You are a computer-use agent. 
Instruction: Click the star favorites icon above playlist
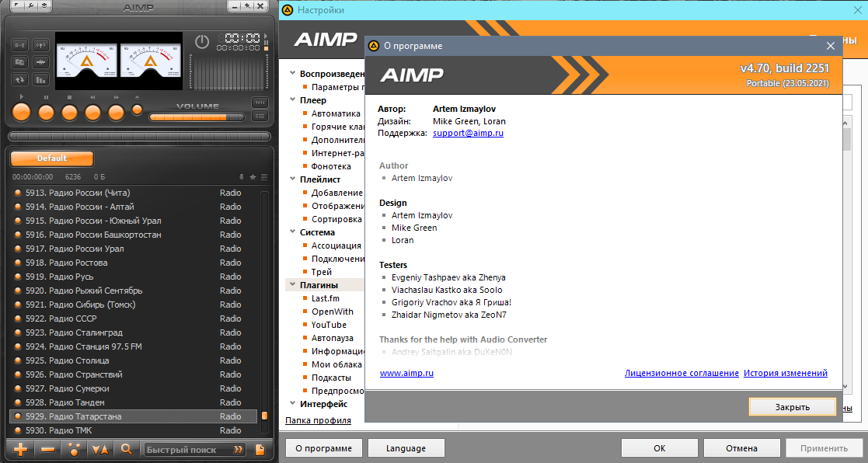point(253,177)
